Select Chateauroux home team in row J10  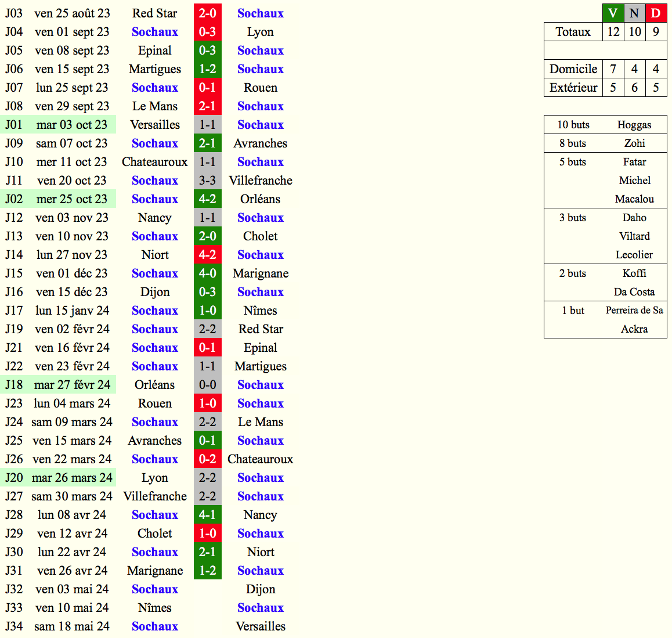pyautogui.click(x=155, y=162)
